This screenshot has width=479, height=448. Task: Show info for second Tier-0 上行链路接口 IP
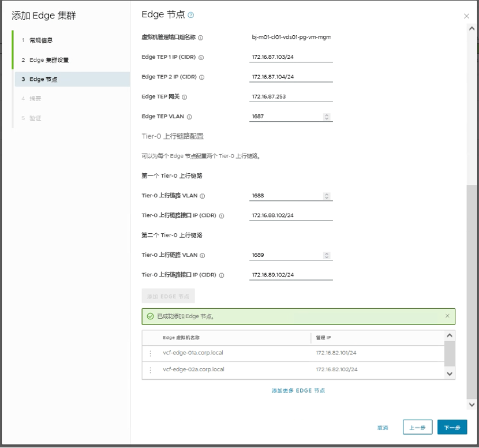(x=222, y=275)
